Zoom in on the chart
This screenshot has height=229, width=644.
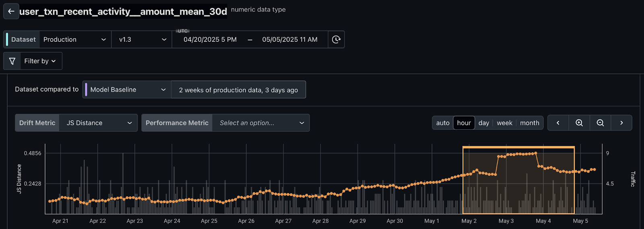(x=579, y=123)
